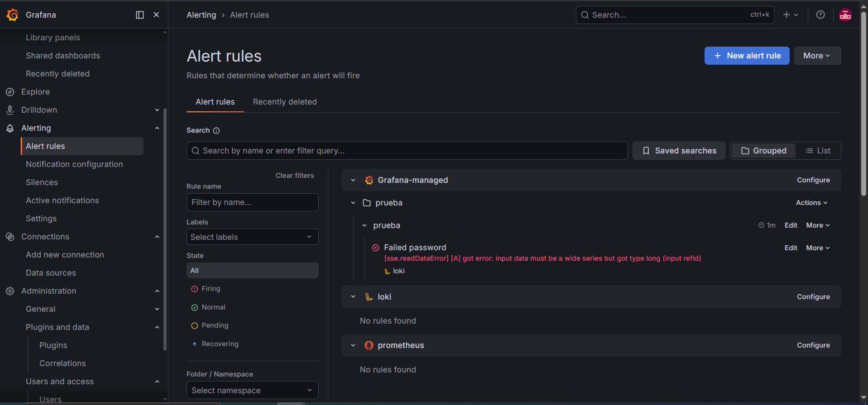Switch to the Recently deleted tab
The height and width of the screenshot is (405, 868).
(285, 102)
